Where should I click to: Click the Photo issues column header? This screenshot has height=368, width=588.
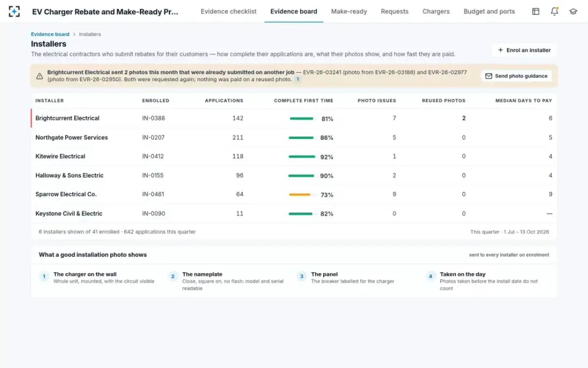pos(377,101)
